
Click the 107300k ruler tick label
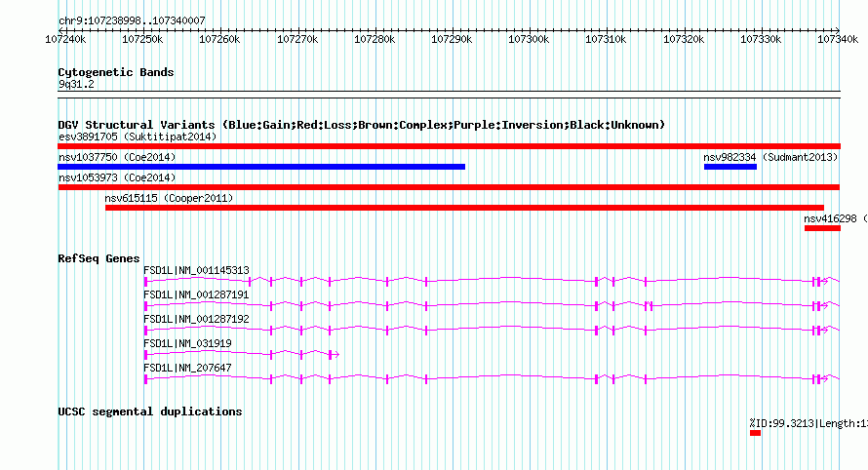pos(529,39)
